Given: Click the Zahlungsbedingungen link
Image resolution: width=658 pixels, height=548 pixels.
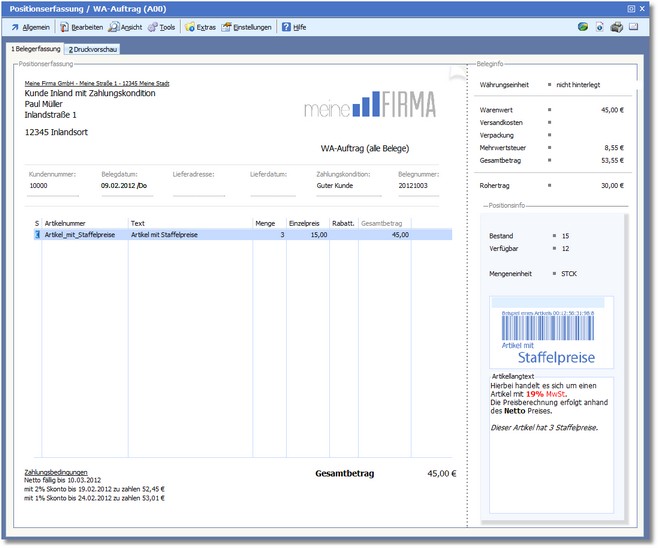Looking at the screenshot, I should click(56, 471).
